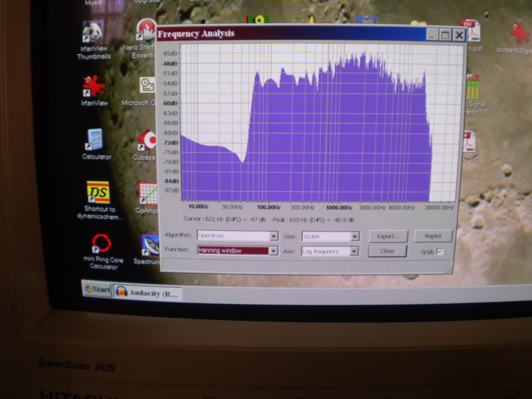Open the Cubase desktop shortcut
This screenshot has height=399, width=532.
tap(145, 145)
